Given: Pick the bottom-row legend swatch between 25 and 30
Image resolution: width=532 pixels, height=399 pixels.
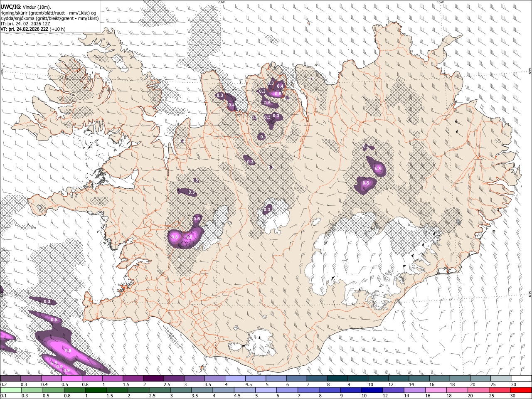Looking at the screenshot, I should (x=500, y=390).
